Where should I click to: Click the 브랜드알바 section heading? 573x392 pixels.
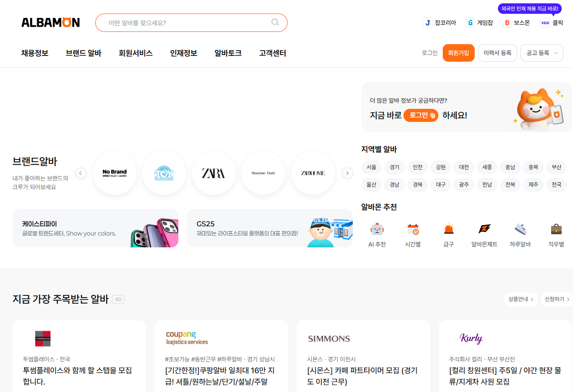coord(35,161)
